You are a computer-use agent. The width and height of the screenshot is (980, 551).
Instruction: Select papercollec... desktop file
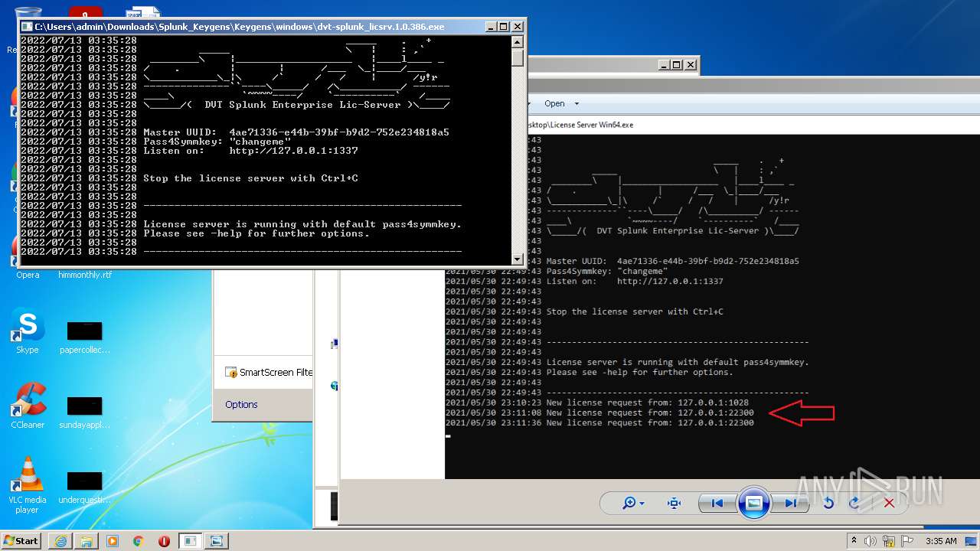[84, 336]
